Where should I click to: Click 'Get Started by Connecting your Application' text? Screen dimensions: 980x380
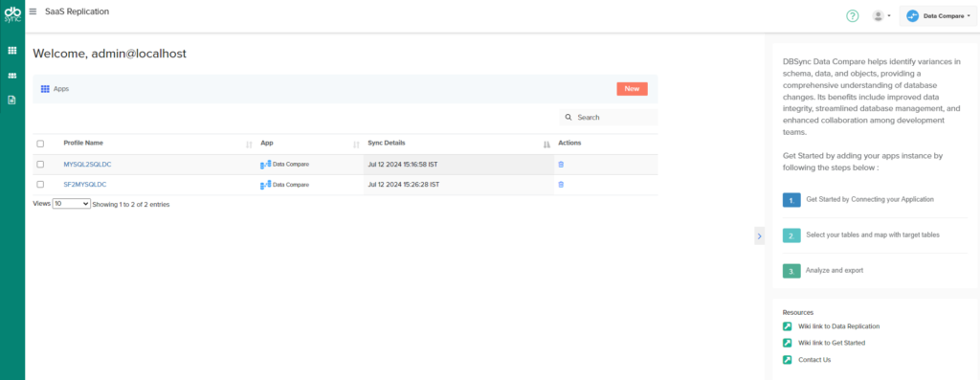870,199
